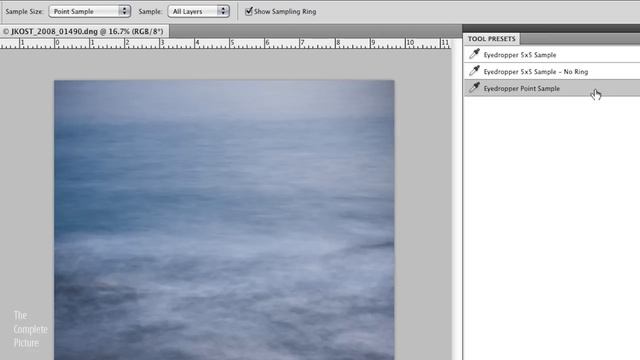The width and height of the screenshot is (640, 360).
Task: Click the ocean photo on the canvas
Action: (x=224, y=220)
